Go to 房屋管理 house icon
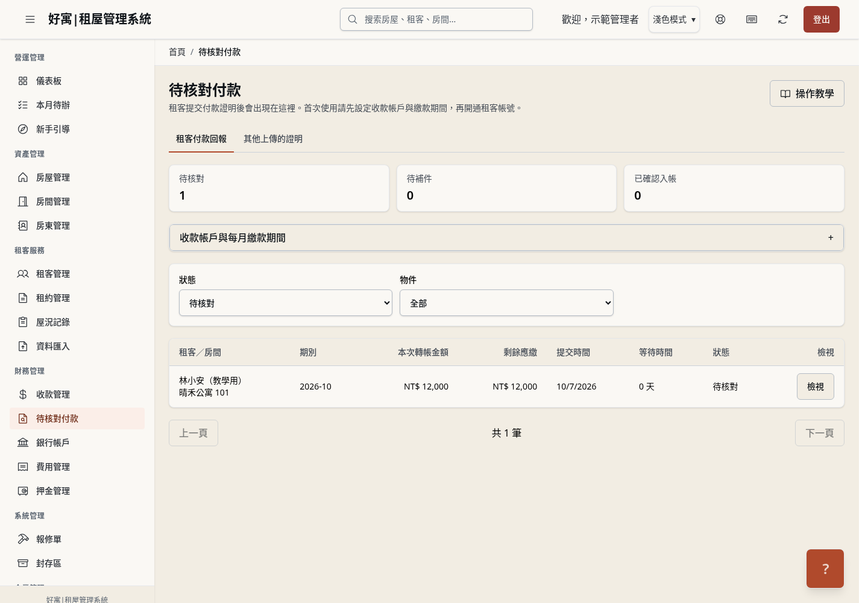 click(x=23, y=177)
